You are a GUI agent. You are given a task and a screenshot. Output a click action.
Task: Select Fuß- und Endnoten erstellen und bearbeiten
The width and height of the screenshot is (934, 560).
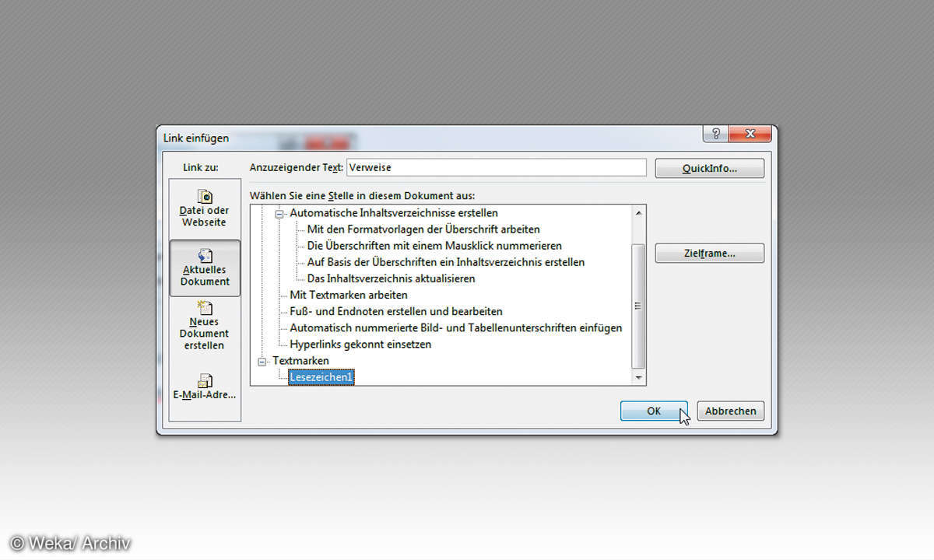point(396,311)
